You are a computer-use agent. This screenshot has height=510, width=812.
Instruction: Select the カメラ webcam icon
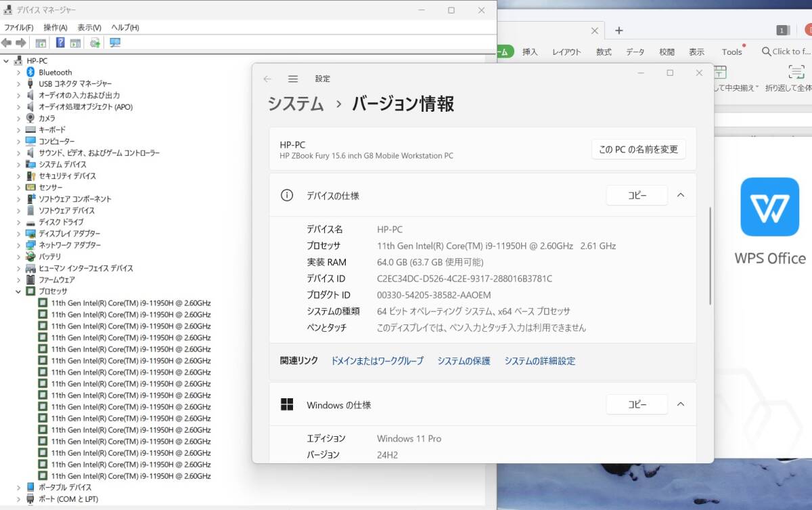(30, 118)
